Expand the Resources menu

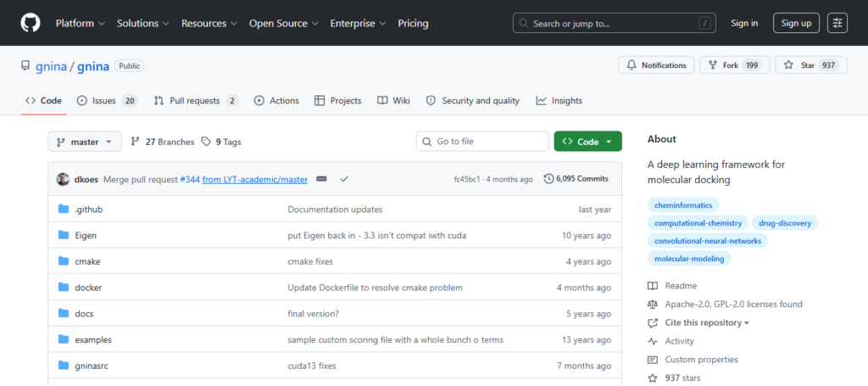(x=209, y=23)
